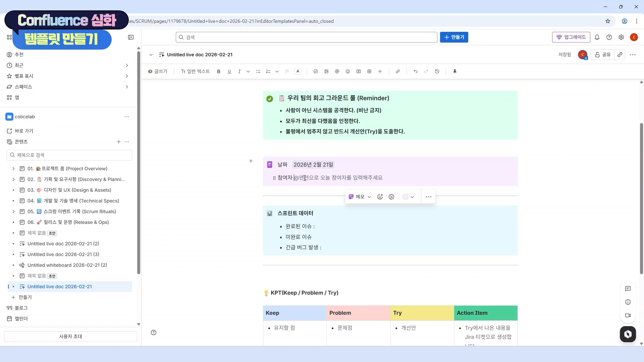Insert emoji from the toolbar
Image resolution: width=644 pixels, height=362 pixels.
(x=348, y=71)
